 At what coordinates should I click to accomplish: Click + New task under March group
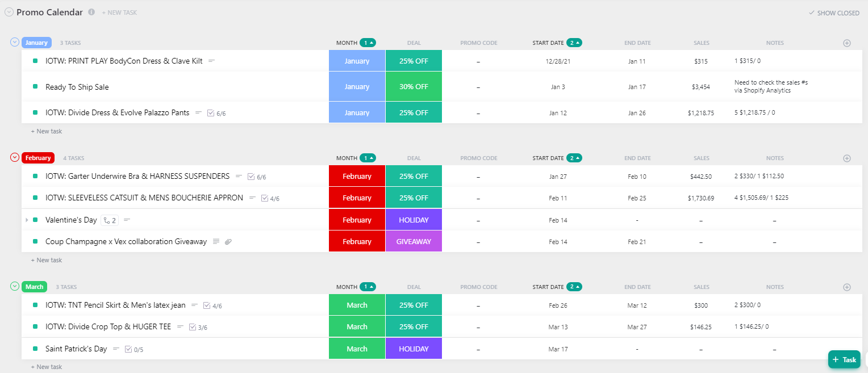tap(47, 367)
